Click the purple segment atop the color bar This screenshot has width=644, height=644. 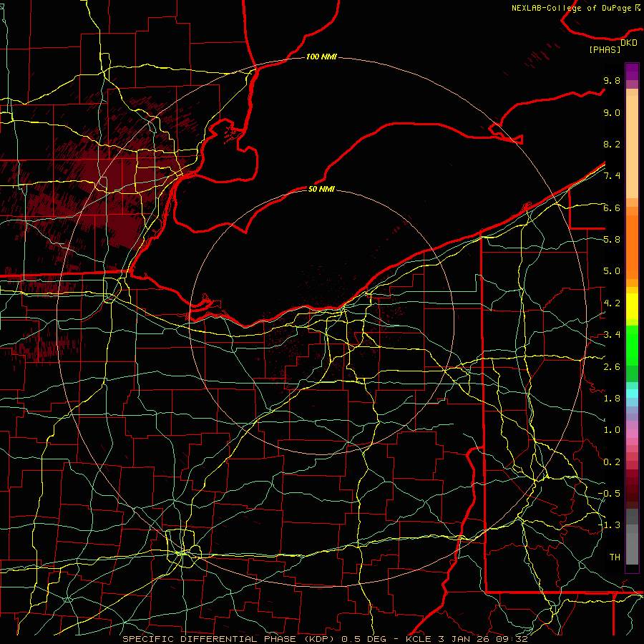pyautogui.click(x=632, y=72)
